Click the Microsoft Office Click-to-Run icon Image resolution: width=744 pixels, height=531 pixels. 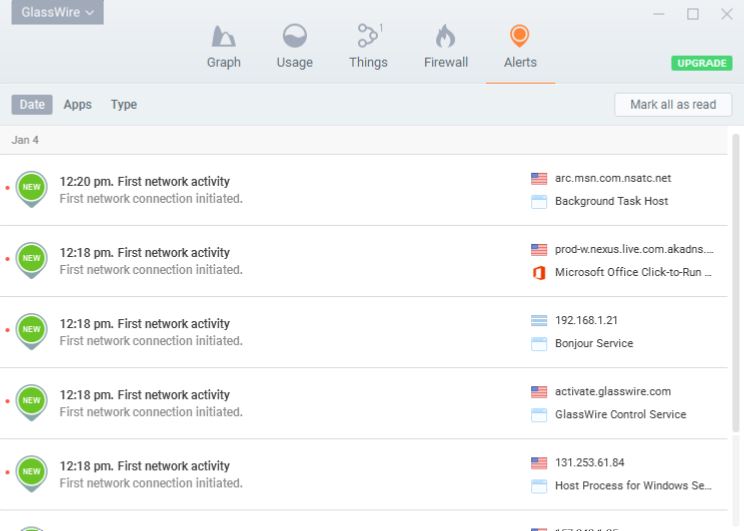(539, 273)
